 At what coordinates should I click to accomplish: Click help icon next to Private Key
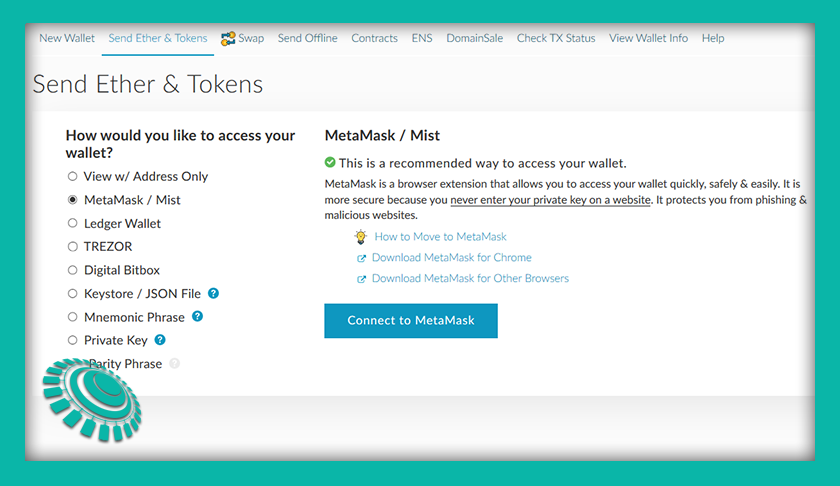click(160, 340)
